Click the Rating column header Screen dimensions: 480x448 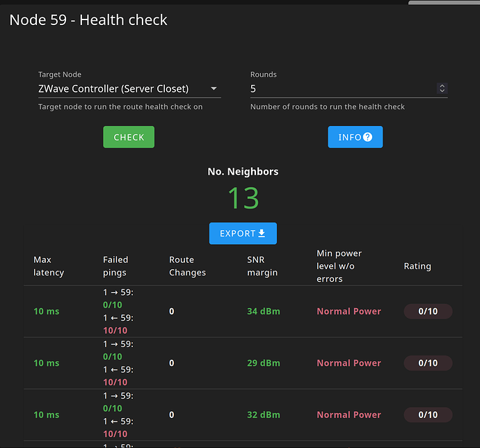[417, 266]
